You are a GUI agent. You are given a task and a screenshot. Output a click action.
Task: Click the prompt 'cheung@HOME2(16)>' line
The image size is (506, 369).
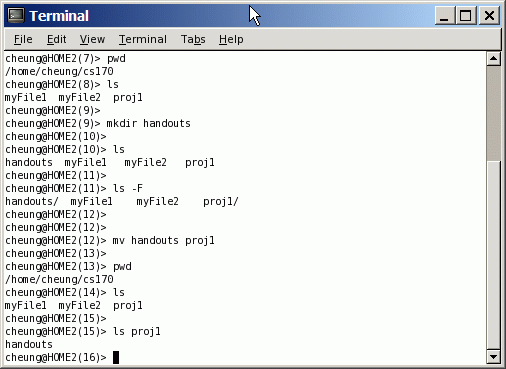[x=56, y=357]
